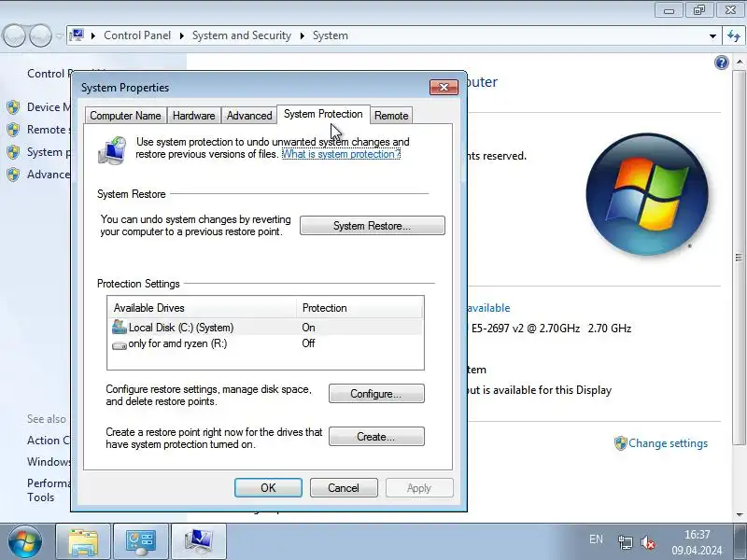Refresh the Control Panel page
The width and height of the screenshot is (747, 560).
point(734,35)
